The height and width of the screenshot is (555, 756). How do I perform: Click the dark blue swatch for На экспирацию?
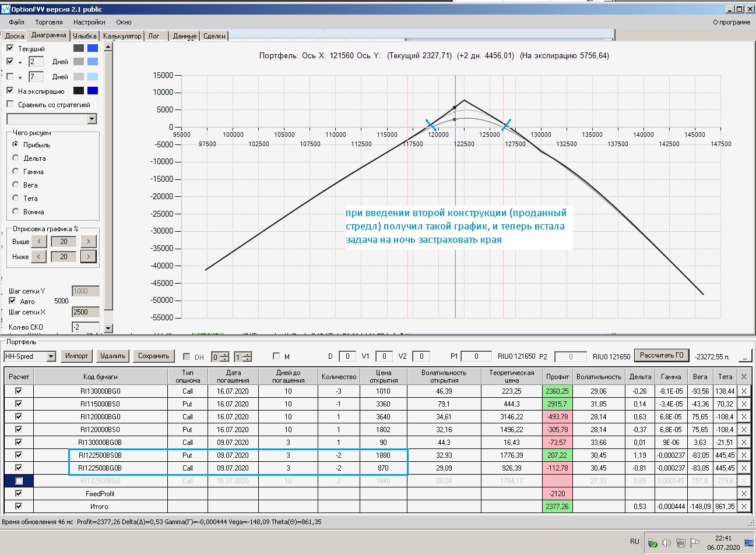pyautogui.click(x=93, y=90)
